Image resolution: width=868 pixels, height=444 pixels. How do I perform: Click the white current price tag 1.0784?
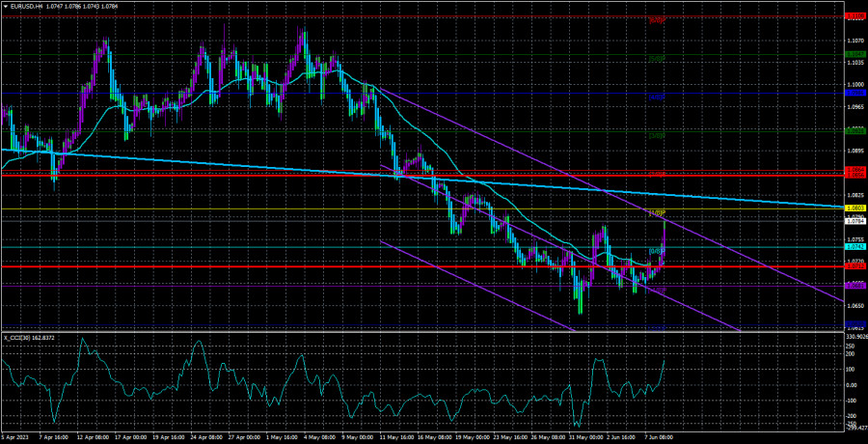click(855, 221)
